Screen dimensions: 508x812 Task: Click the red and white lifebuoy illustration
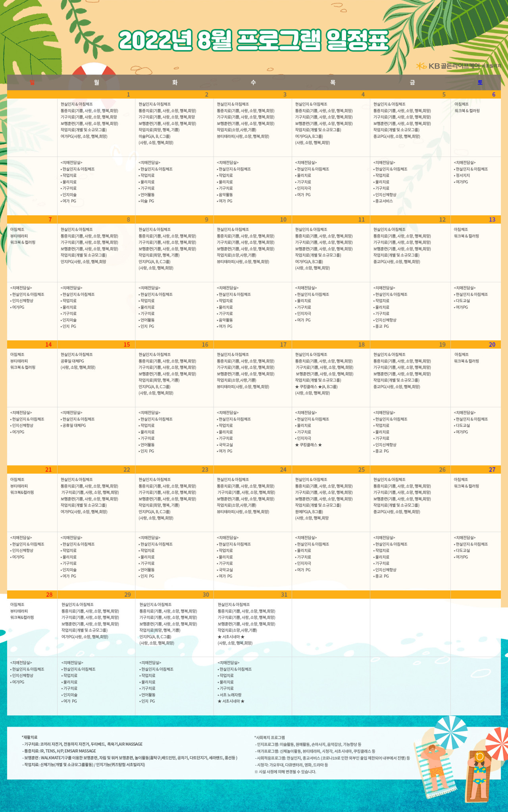click(94, 69)
